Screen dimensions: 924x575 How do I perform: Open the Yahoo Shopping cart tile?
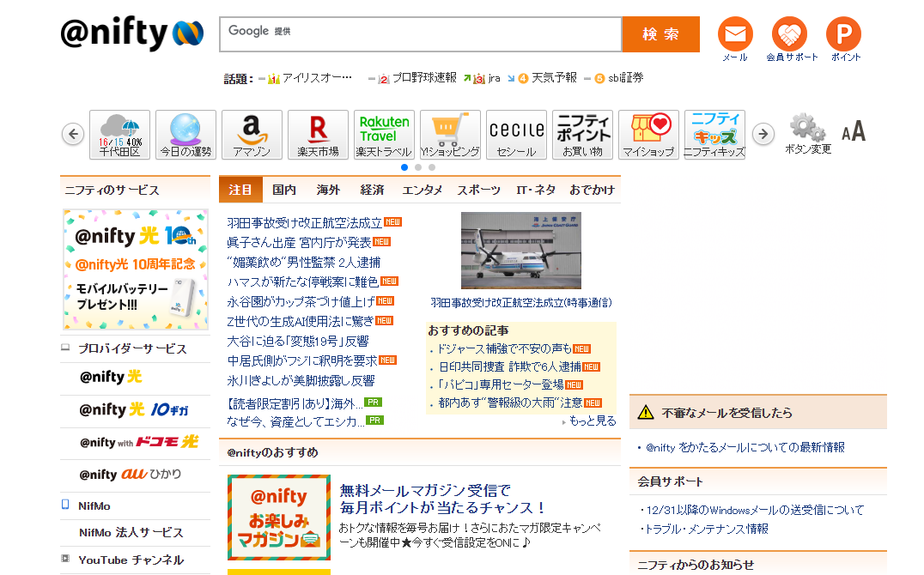(x=450, y=135)
